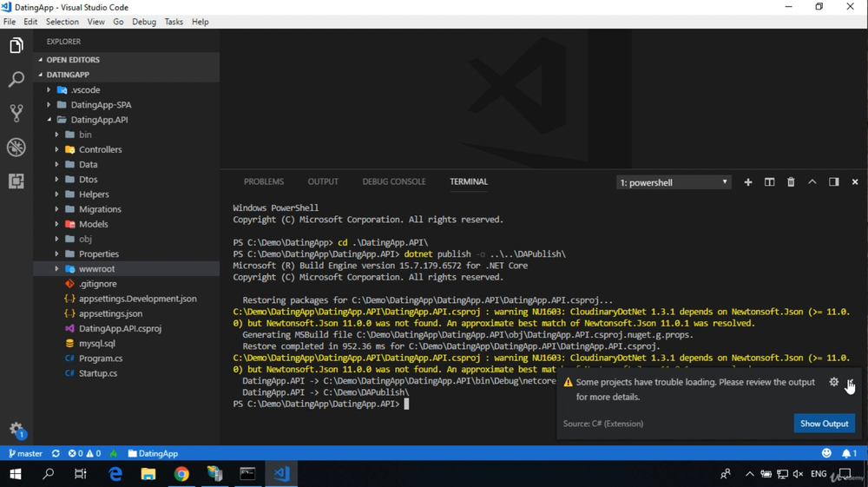This screenshot has width=868, height=487.
Task: Open the Source Control view
Action: pos(16,113)
